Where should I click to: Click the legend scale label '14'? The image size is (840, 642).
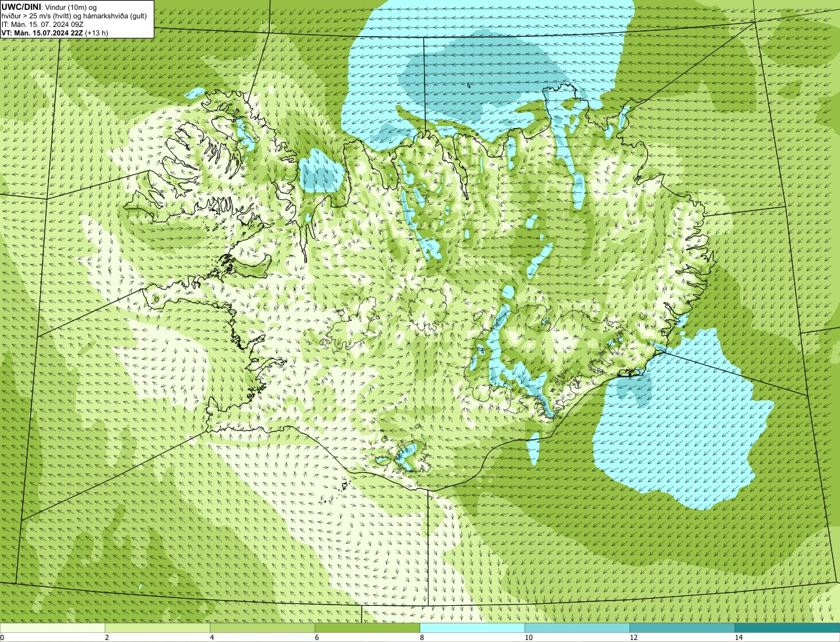(x=738, y=637)
